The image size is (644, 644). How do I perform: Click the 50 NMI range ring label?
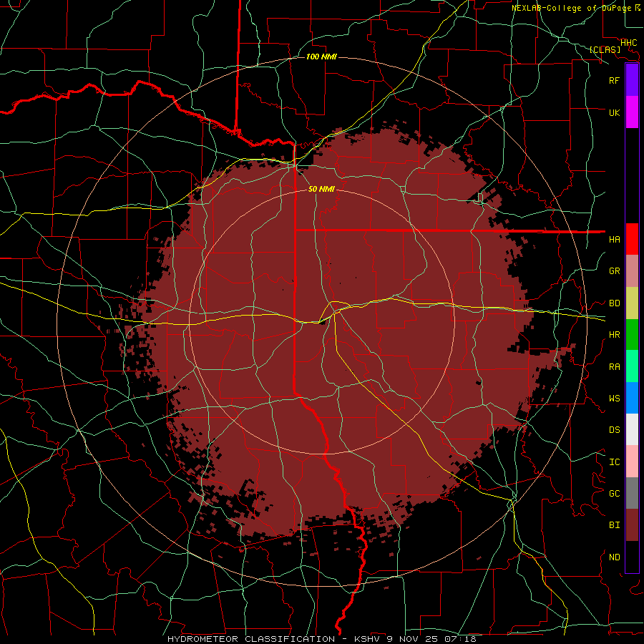(321, 189)
